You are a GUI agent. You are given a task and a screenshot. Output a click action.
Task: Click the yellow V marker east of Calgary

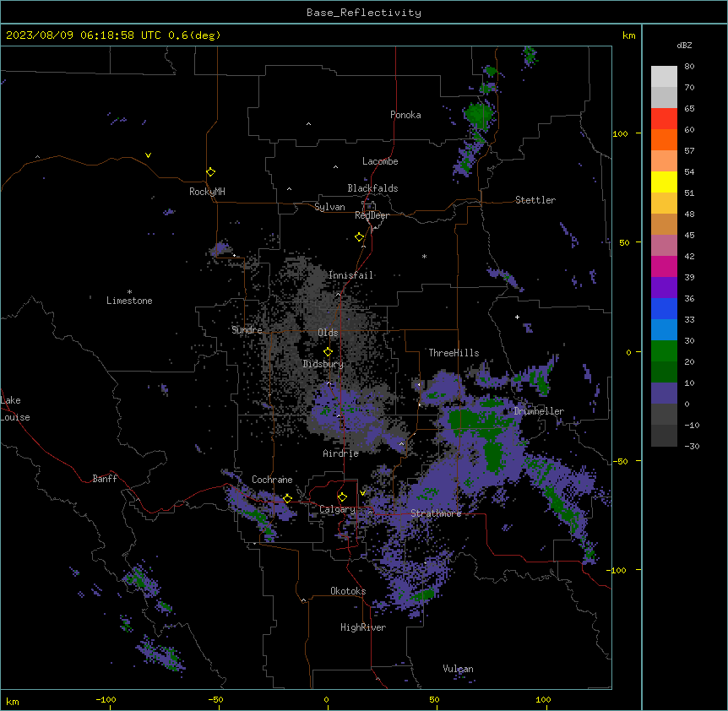click(362, 493)
